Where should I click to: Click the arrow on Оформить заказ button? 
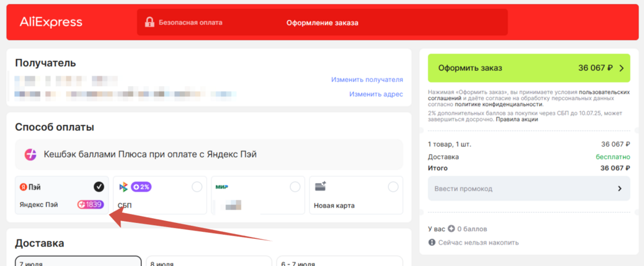(621, 68)
